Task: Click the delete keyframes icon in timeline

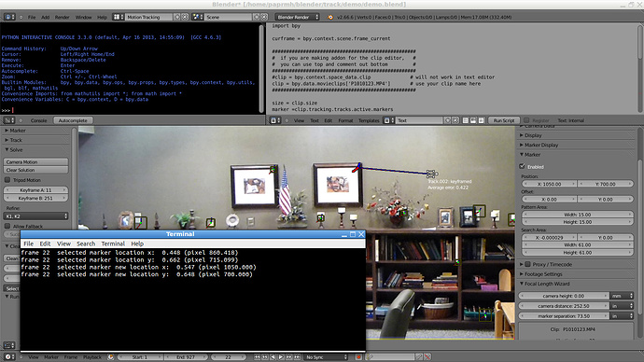Action: pos(427,356)
